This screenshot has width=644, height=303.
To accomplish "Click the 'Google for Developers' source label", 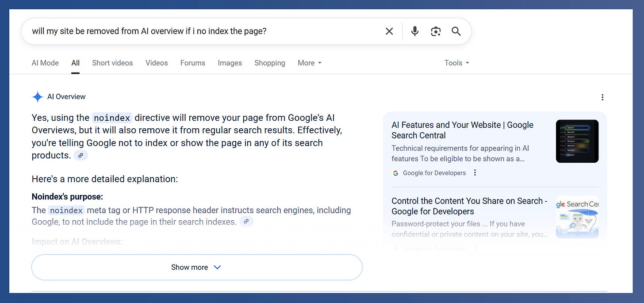I will click(x=434, y=173).
